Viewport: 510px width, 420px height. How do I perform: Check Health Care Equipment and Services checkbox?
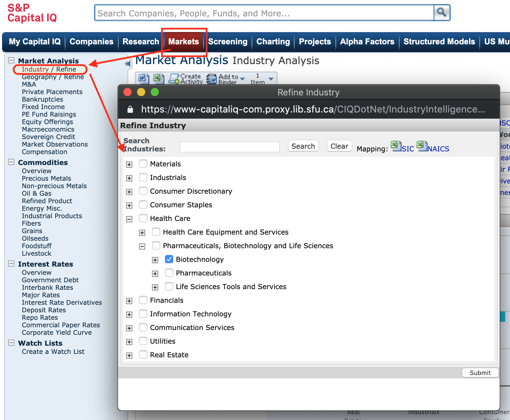156,232
